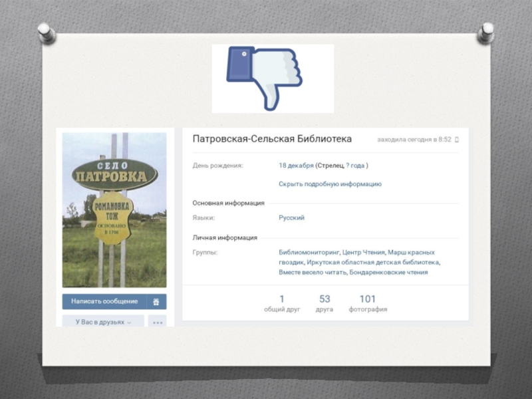Expand the 'У Вас в друзьях' dropdown
This screenshot has height=399, width=532.
(x=103, y=322)
